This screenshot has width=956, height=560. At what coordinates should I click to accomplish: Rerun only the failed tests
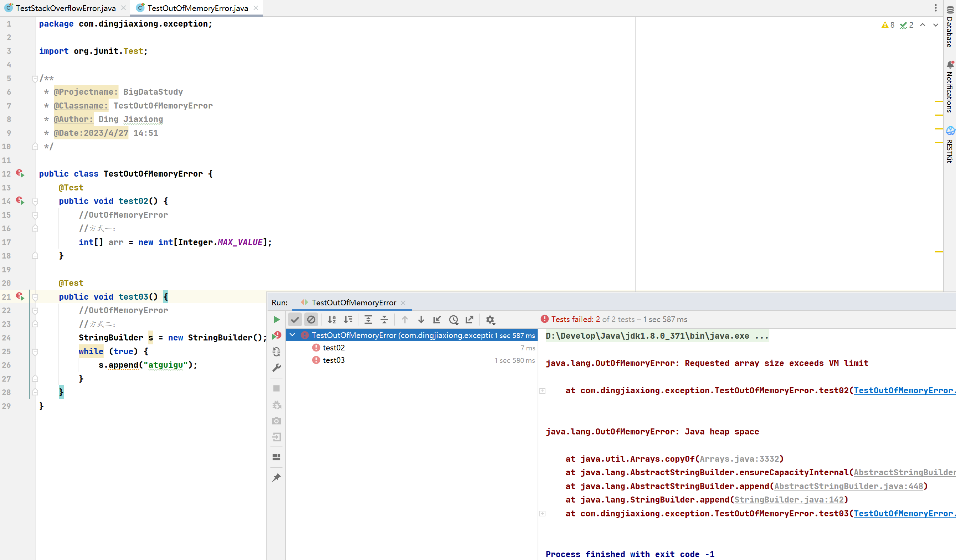pos(276,336)
